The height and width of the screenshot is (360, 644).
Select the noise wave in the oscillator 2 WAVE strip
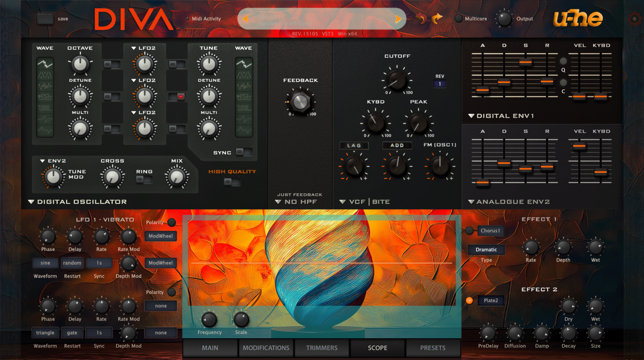(244, 86)
